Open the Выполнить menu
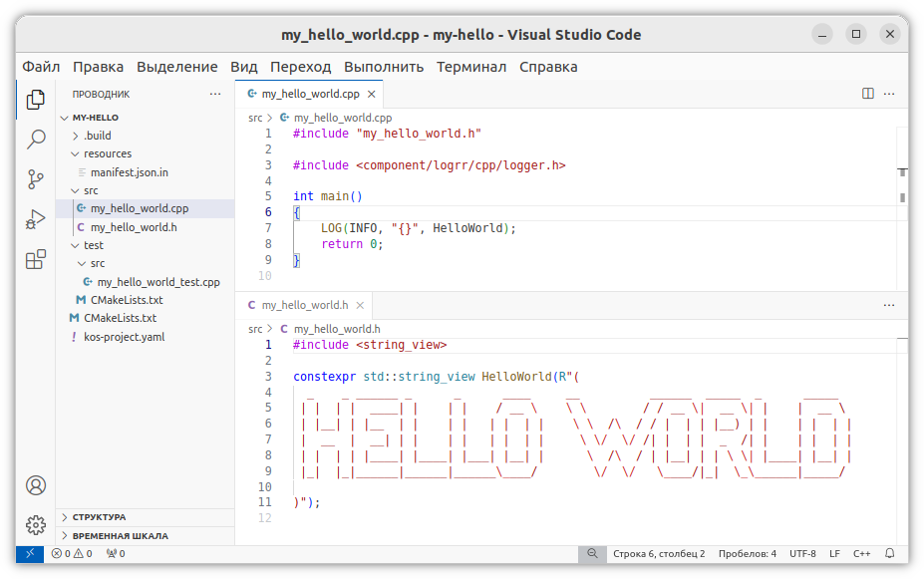The image size is (924, 579). pos(384,67)
